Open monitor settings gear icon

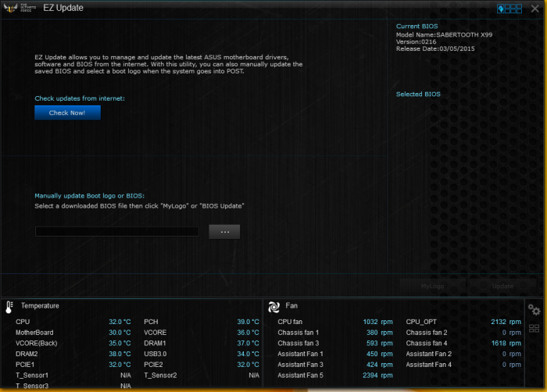coord(534,309)
